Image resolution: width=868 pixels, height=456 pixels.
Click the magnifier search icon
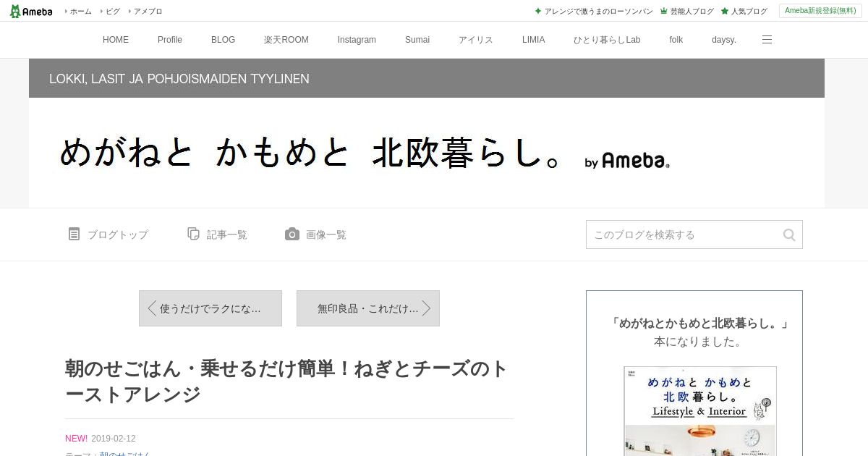[789, 235]
